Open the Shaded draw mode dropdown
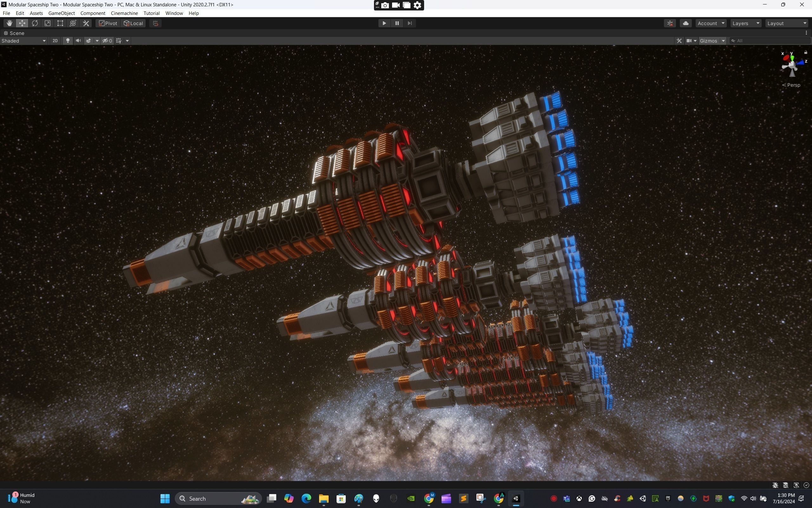The image size is (812, 508). pyautogui.click(x=23, y=41)
